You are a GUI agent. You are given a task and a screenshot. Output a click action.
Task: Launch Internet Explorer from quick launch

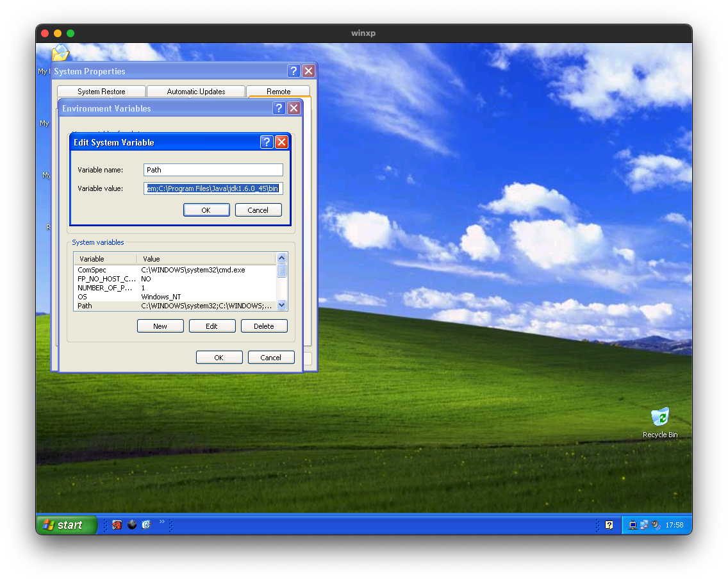[146, 525]
